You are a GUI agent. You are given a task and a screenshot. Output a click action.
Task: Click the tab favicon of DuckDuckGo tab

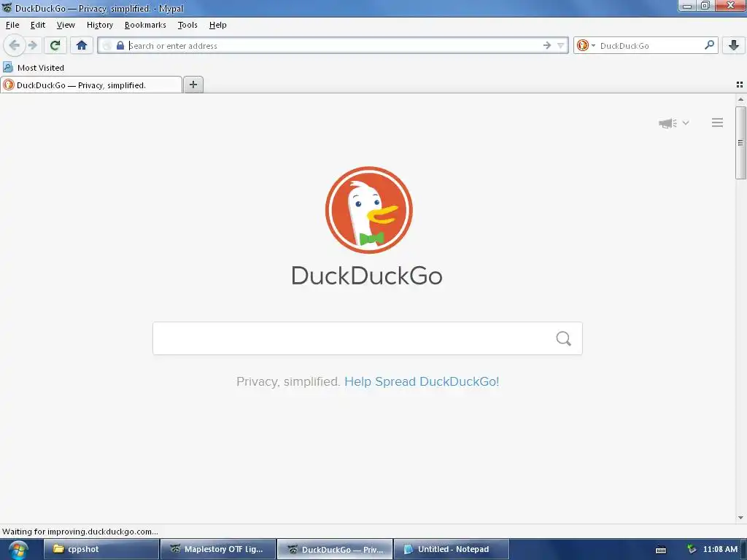tap(9, 85)
